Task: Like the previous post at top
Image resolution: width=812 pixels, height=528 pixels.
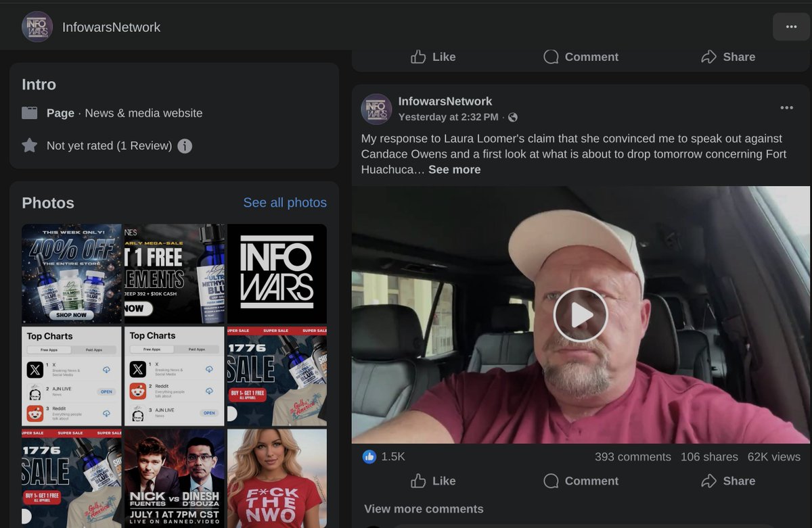Action: point(433,57)
